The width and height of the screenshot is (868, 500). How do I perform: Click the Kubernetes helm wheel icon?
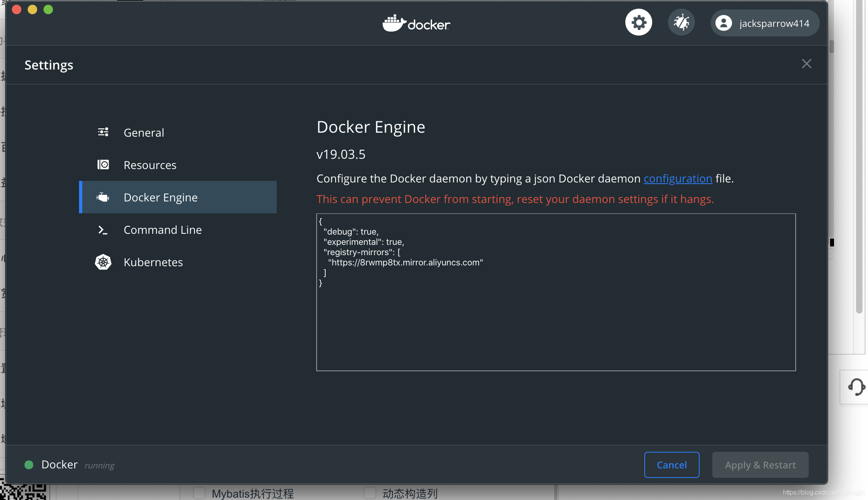103,262
